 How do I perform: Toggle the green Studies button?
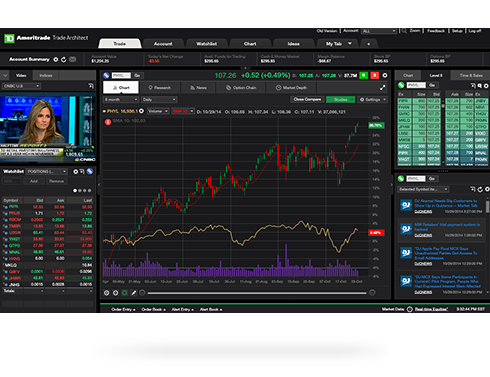(x=340, y=99)
